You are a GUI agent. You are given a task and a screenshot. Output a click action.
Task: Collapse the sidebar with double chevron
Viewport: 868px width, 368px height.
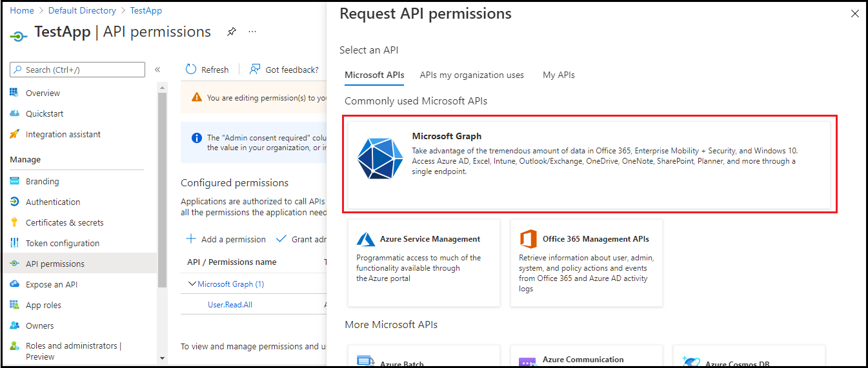pyautogui.click(x=157, y=70)
